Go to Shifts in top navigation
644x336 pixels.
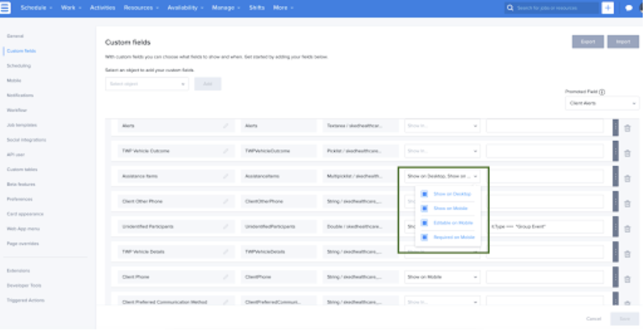pyautogui.click(x=257, y=8)
